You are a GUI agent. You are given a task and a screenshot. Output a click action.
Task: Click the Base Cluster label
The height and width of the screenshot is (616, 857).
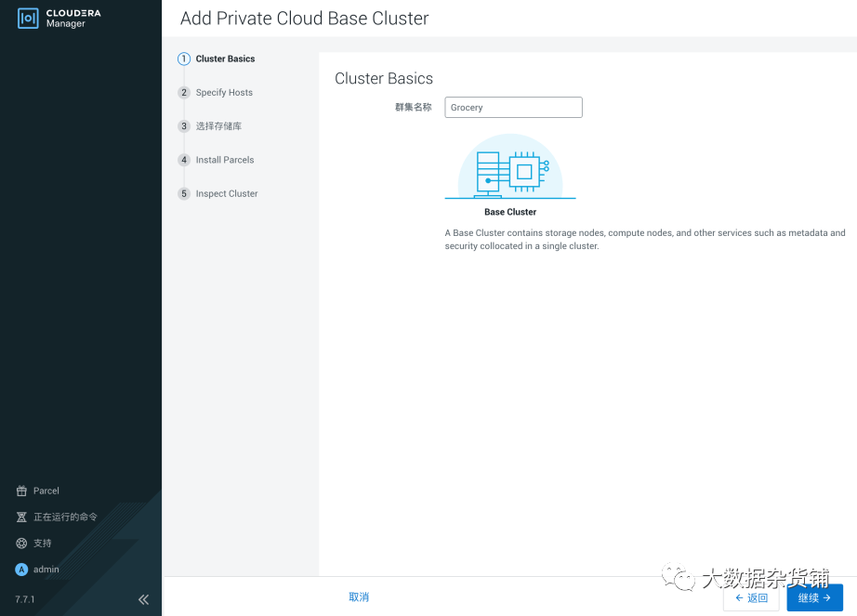click(510, 212)
